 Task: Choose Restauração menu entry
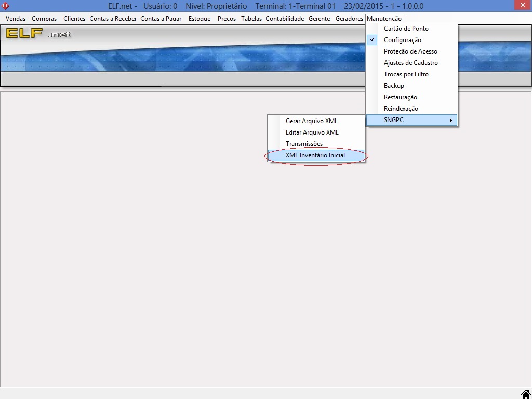(411, 97)
